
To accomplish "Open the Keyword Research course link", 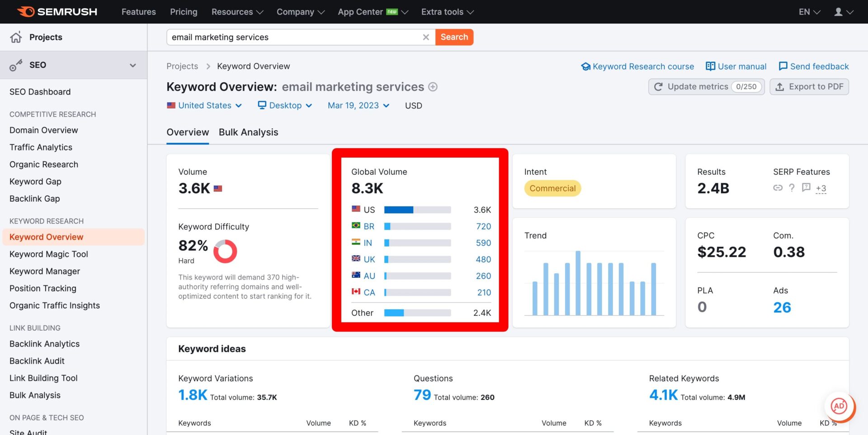I will (x=643, y=66).
